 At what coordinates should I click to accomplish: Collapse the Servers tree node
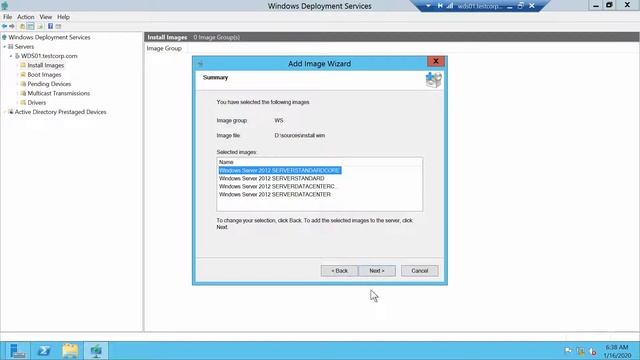(x=4, y=47)
